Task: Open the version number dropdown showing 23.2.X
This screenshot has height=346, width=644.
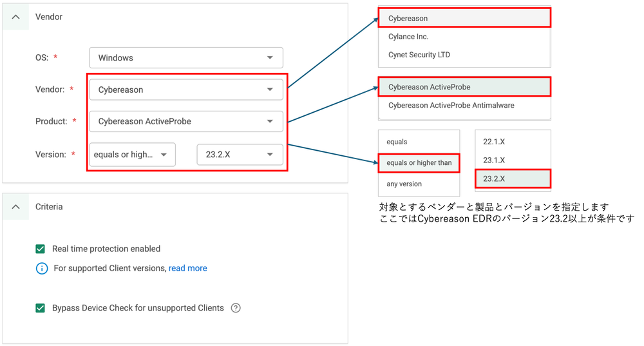Action: (x=240, y=155)
